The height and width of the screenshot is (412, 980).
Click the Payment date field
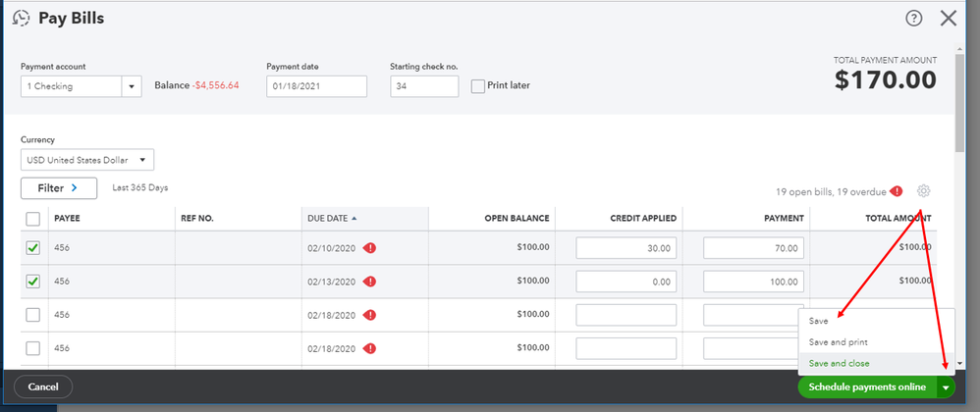coord(317,86)
